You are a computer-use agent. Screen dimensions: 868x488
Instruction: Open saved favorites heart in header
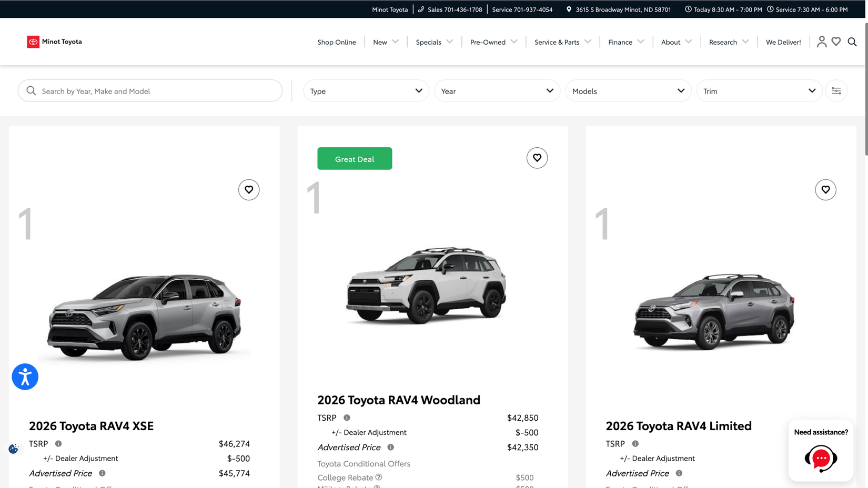pos(836,42)
